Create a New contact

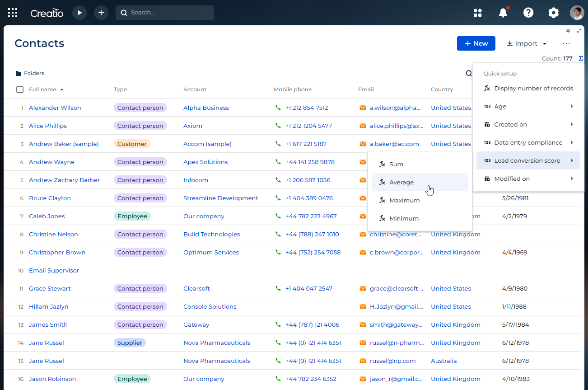476,43
